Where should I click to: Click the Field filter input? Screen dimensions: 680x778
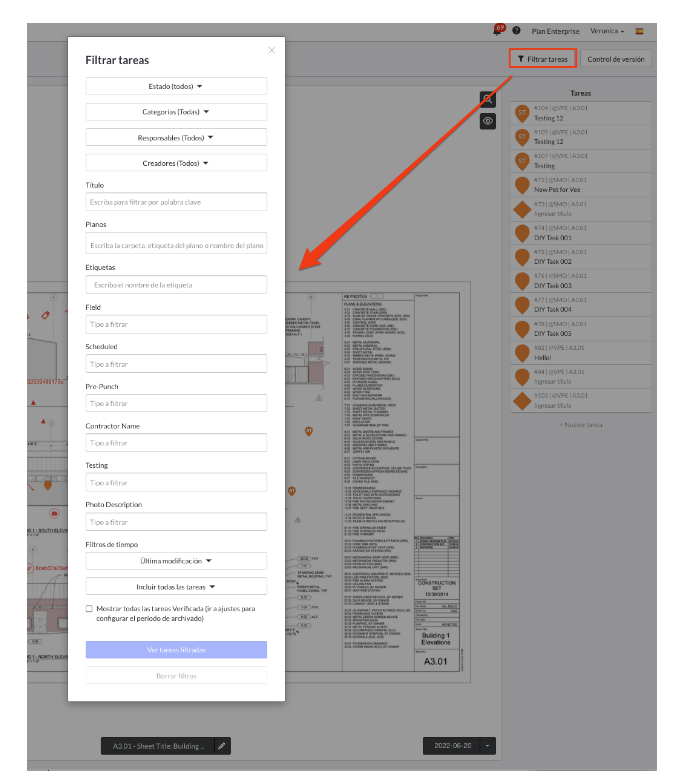[x=176, y=324]
